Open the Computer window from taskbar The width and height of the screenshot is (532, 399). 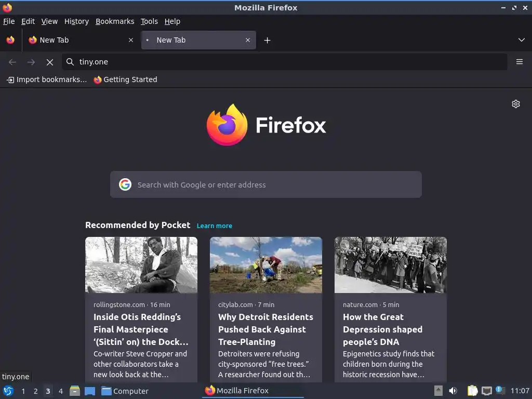point(125,391)
